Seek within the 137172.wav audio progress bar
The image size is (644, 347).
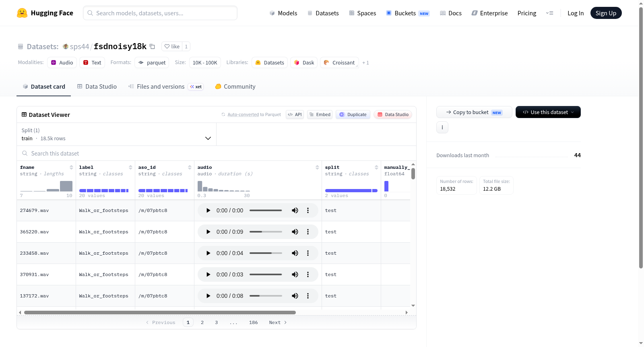[266, 296]
